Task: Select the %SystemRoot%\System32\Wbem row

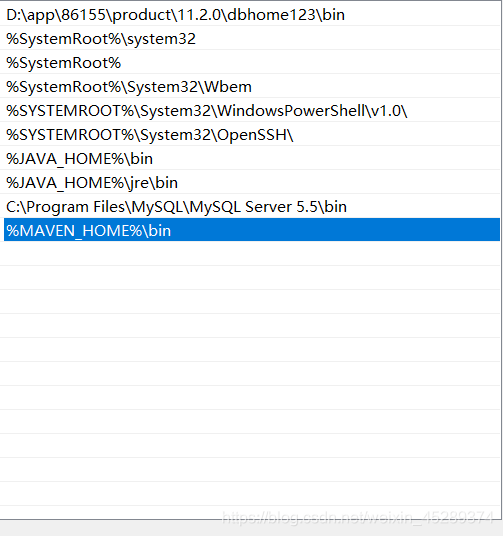Action: [251, 87]
